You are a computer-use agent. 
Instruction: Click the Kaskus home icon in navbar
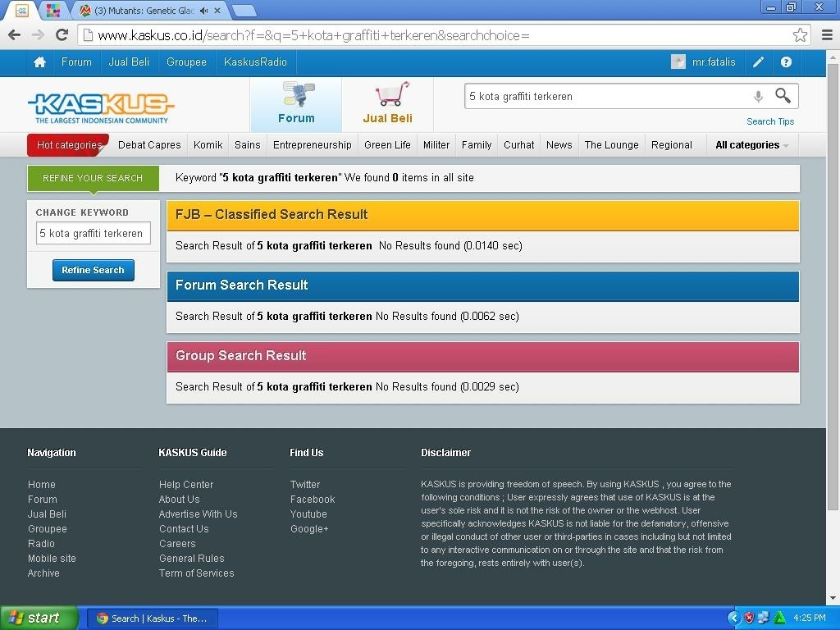(x=39, y=62)
